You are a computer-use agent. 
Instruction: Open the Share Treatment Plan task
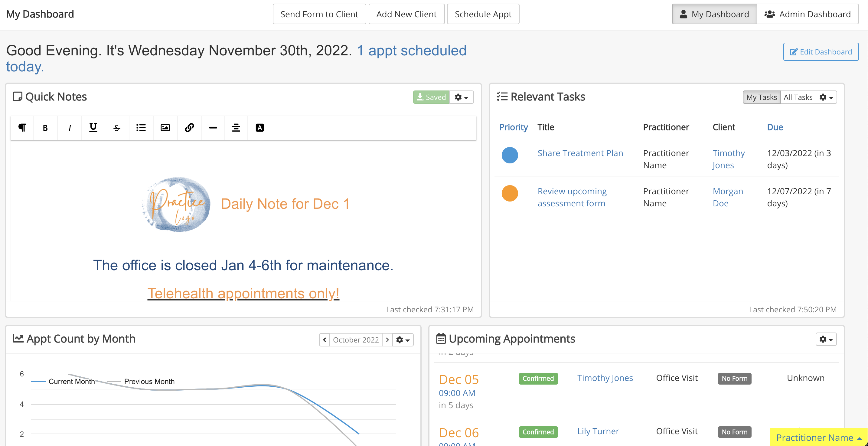pos(580,153)
